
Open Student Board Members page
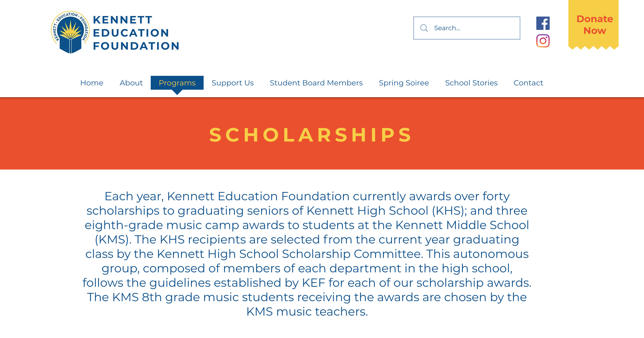point(316,83)
